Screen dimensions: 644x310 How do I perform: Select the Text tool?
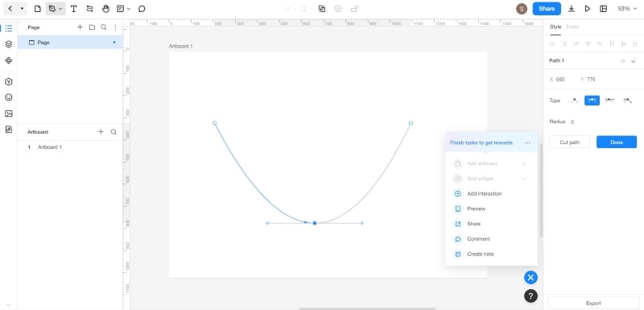tap(73, 9)
